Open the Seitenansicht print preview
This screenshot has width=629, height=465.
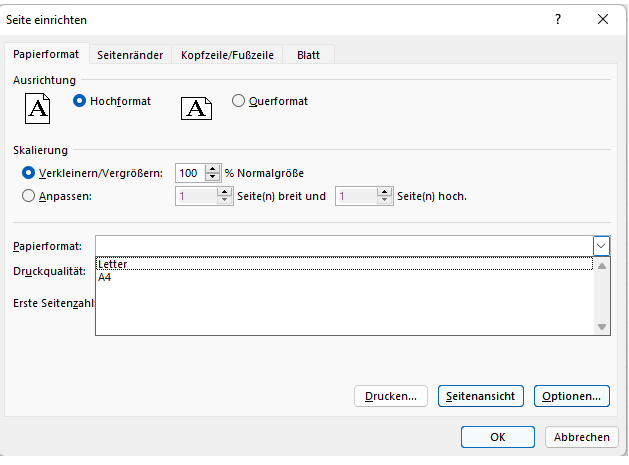pyautogui.click(x=481, y=396)
